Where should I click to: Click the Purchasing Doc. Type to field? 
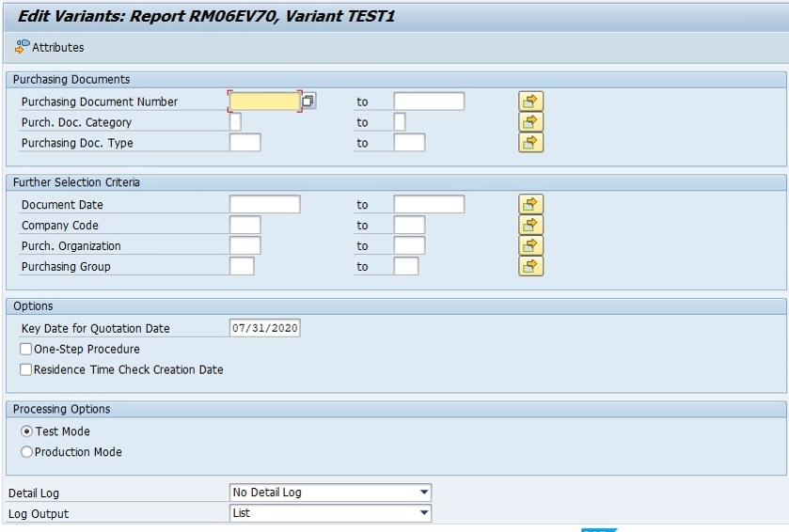(x=410, y=143)
